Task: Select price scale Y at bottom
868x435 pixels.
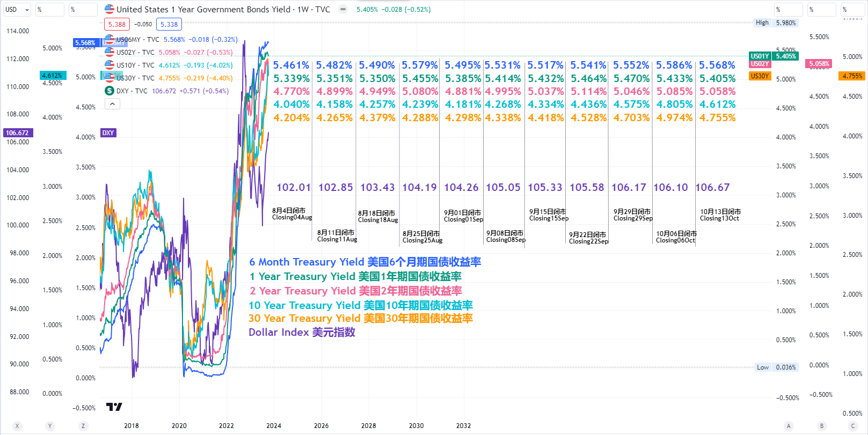Action: point(50,426)
